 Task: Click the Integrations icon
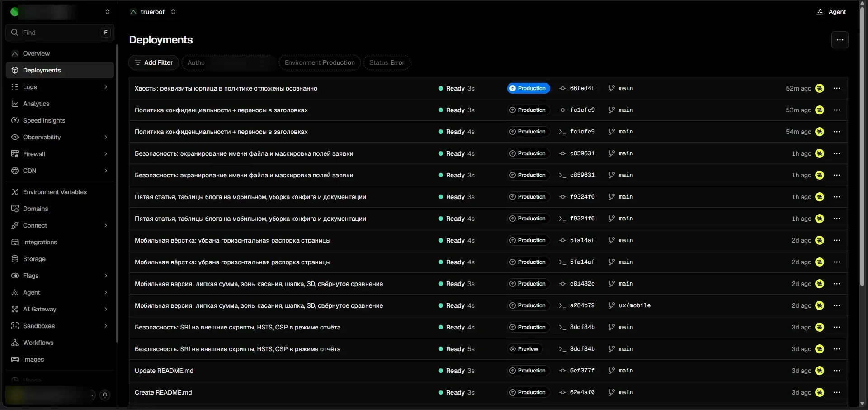[15, 242]
